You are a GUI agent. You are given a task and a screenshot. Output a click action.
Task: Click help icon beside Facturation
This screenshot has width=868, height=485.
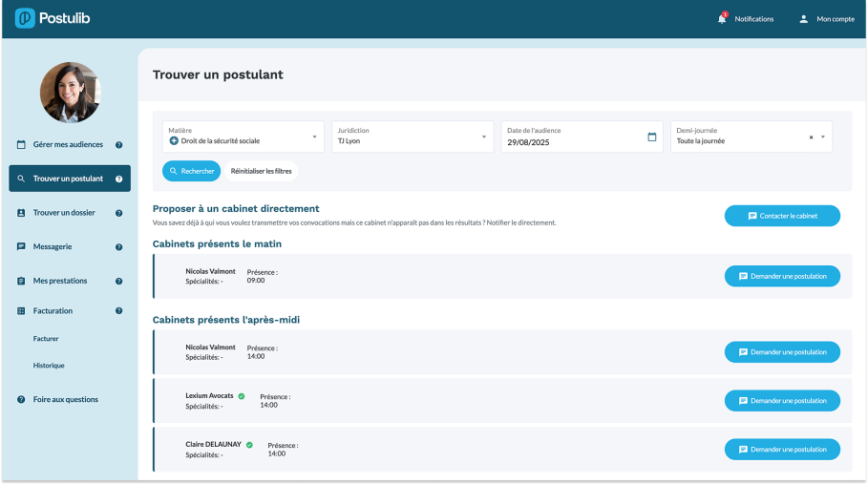coord(119,311)
